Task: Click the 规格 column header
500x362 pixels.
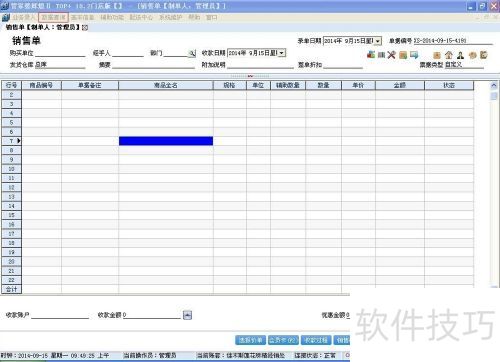Action: [230, 85]
